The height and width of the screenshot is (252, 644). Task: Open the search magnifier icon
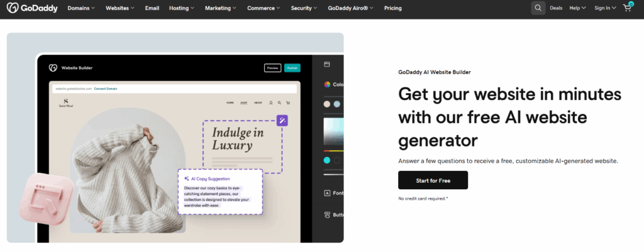[538, 8]
